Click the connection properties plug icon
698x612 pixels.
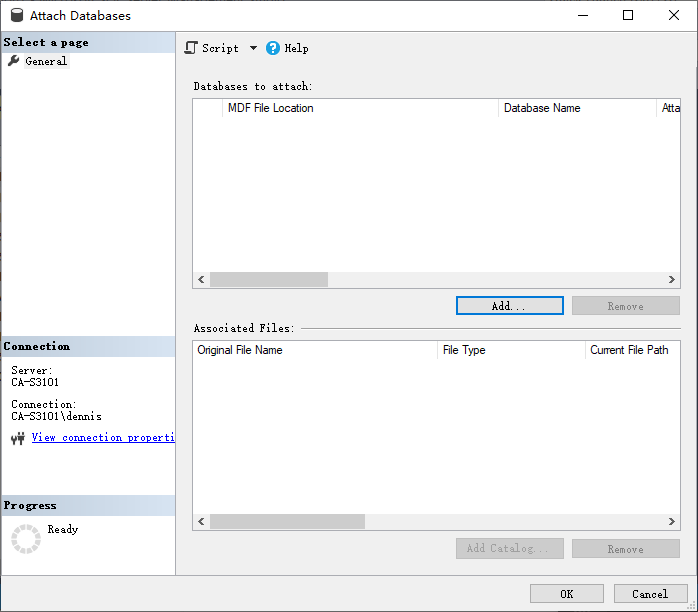18,439
